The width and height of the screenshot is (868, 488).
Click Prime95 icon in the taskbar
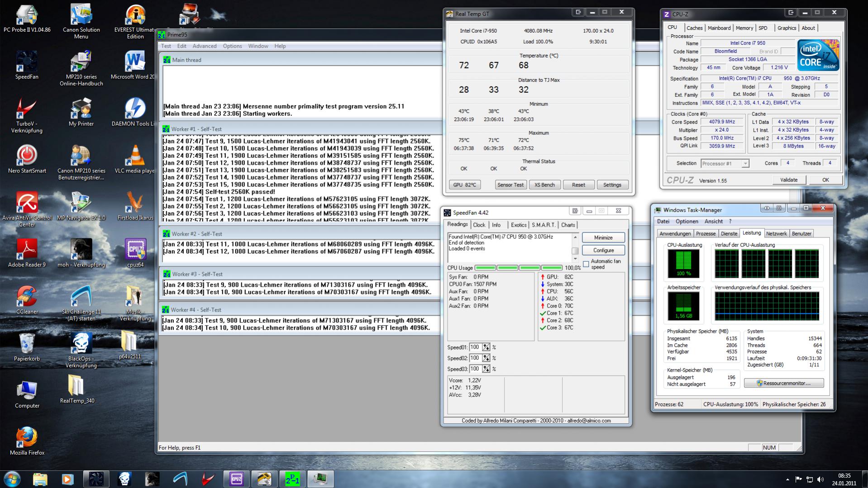click(x=292, y=479)
